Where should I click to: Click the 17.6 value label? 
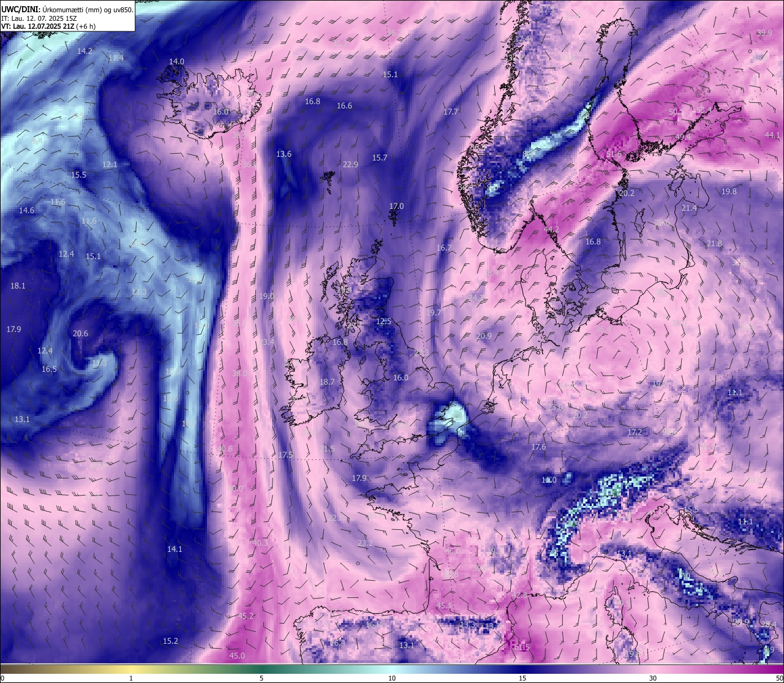[538, 447]
